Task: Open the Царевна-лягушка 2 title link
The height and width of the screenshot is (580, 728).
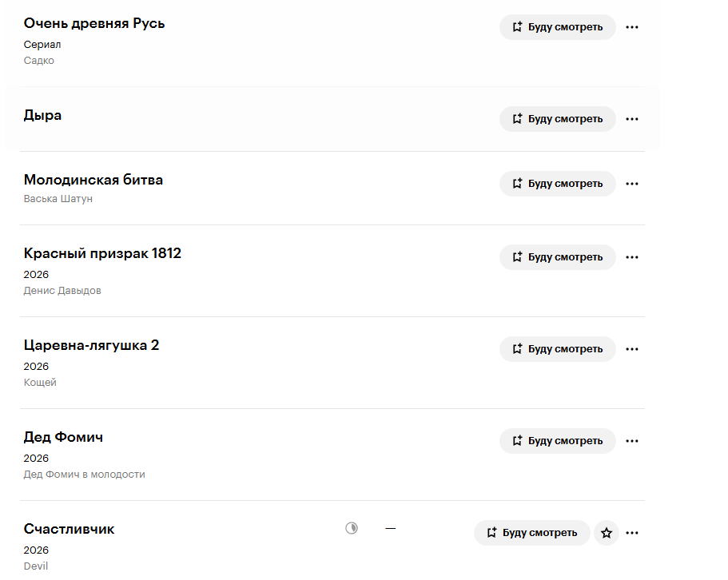Action: (x=91, y=345)
